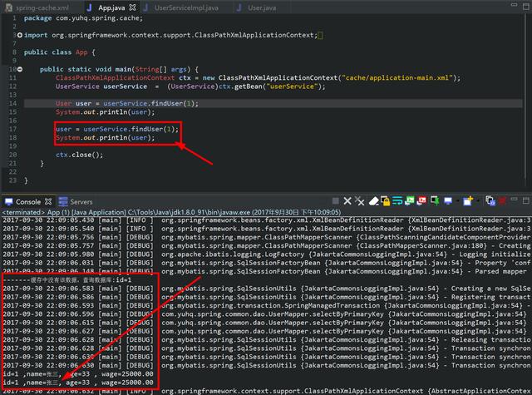This screenshot has height=395, width=532.
Task: Click 'user = userService.findUser(1);' on line 17
Action: 117,129
